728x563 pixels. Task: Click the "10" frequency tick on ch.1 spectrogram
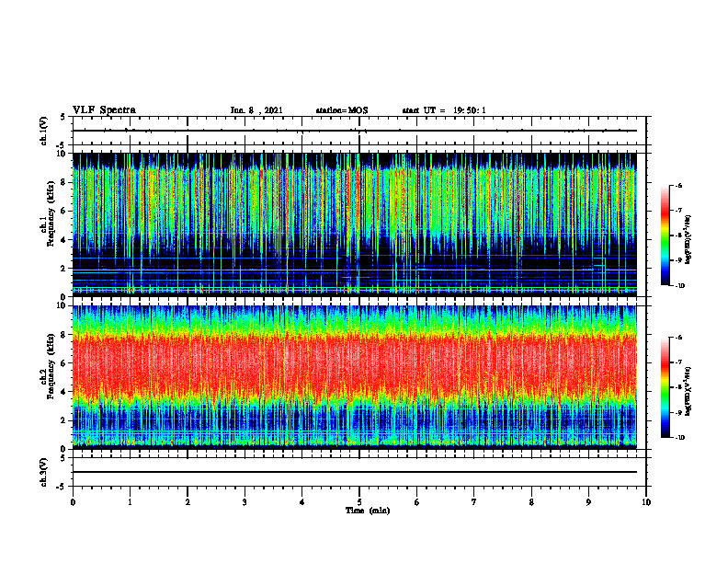point(62,154)
